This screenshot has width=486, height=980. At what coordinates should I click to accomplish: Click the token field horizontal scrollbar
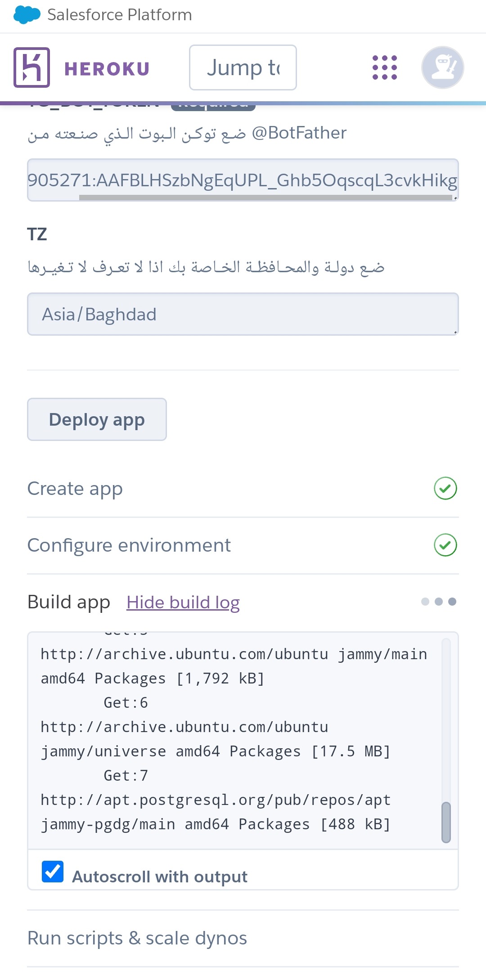pos(265,198)
